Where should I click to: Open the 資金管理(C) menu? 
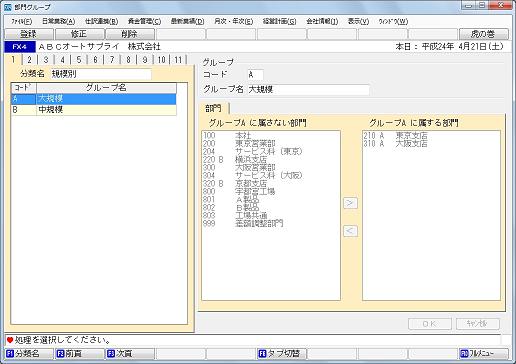click(144, 21)
